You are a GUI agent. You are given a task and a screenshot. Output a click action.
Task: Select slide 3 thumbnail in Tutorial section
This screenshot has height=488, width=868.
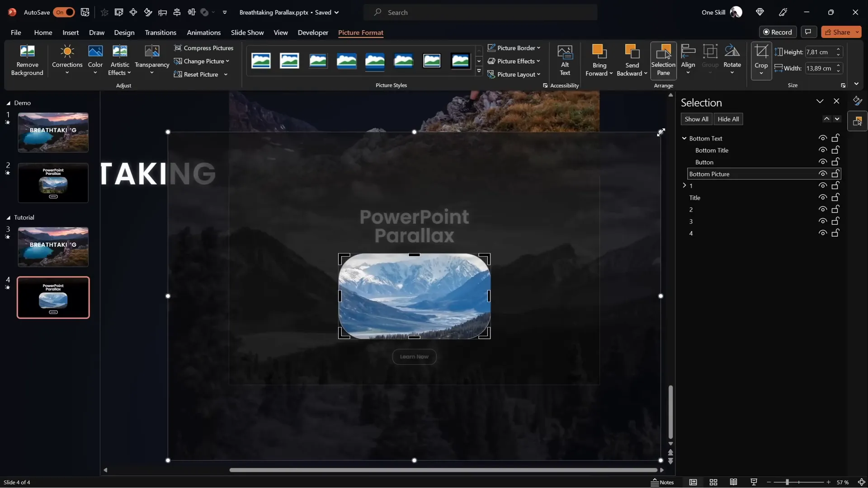click(x=53, y=247)
